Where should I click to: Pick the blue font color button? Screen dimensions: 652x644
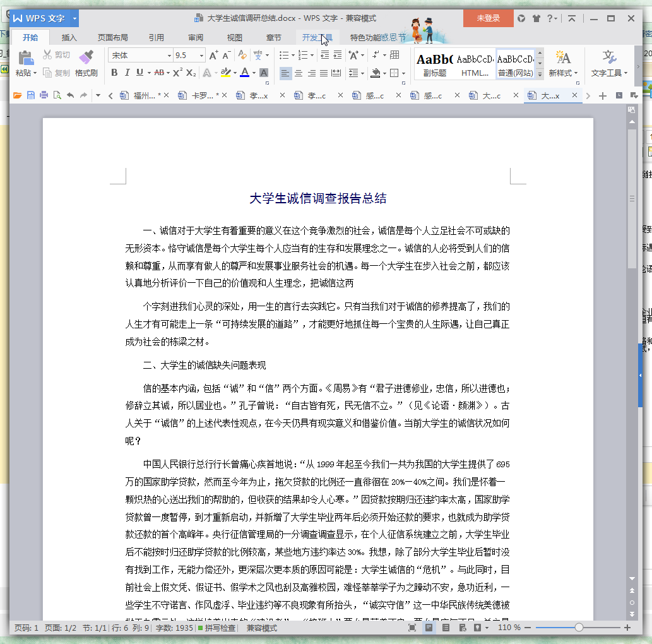tap(245, 73)
